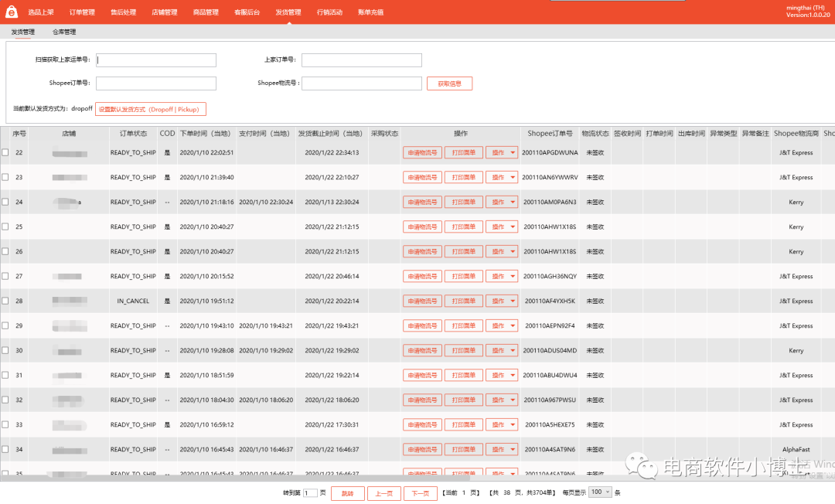Switch to the 发货管理 sub-tab
Viewport: 835px width, 504px height.
click(x=23, y=32)
